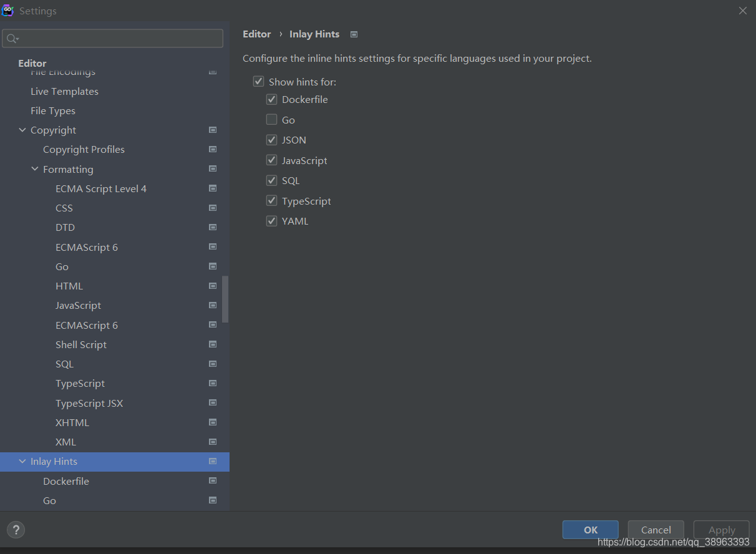The height and width of the screenshot is (554, 756).
Task: Click the search magnifier icon
Action: [12, 39]
